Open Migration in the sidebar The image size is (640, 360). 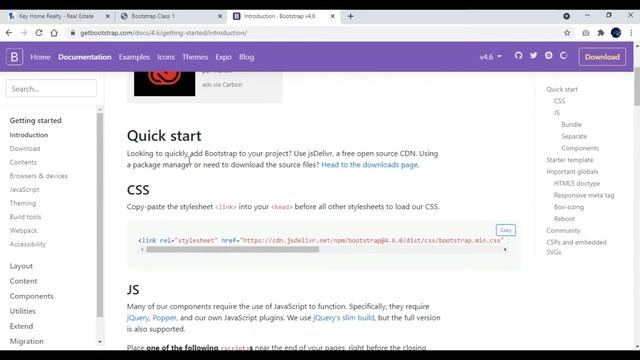click(27, 341)
